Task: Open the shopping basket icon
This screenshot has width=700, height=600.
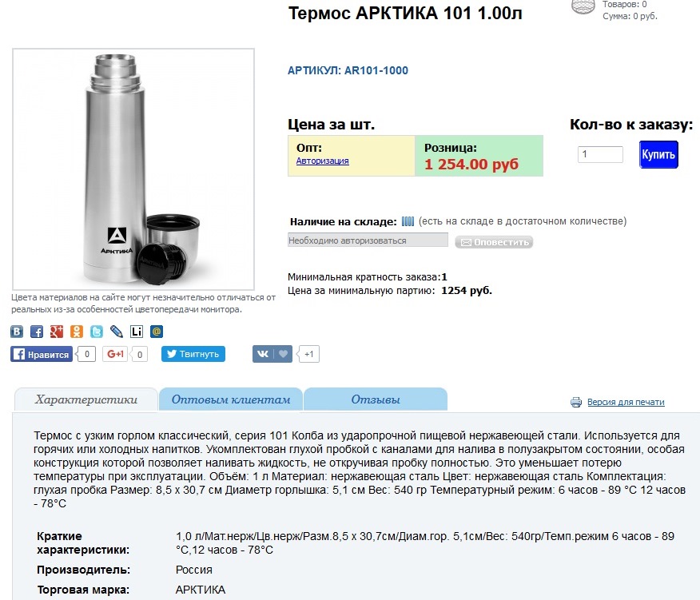Action: [583, 6]
